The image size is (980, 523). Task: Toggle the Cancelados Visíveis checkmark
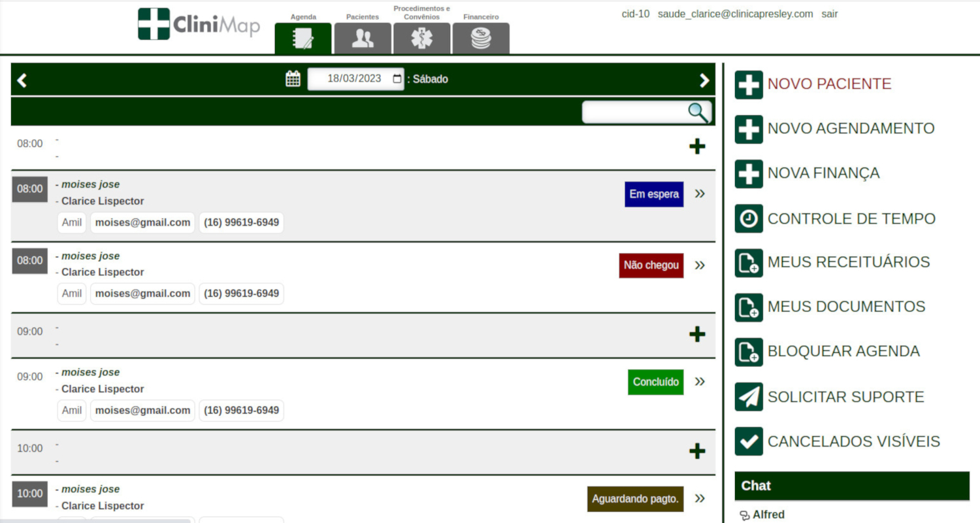pos(749,441)
